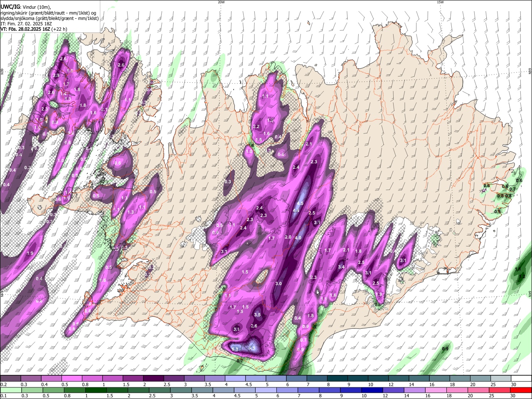
Task: Select the darkest green 1 swatch in the bottom legend row
Action: [x=96, y=390]
